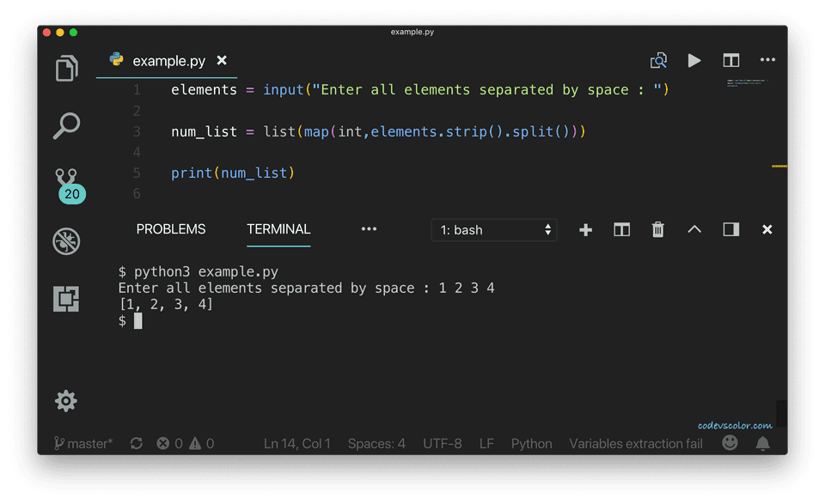Image resolution: width=825 pixels, height=504 pixels.
Task: Split the editor into two panes
Action: pos(731,60)
